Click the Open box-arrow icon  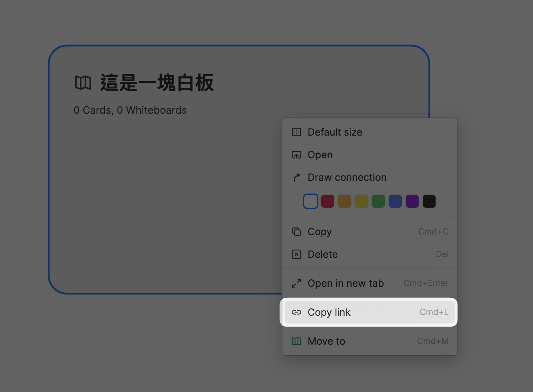pos(297,155)
